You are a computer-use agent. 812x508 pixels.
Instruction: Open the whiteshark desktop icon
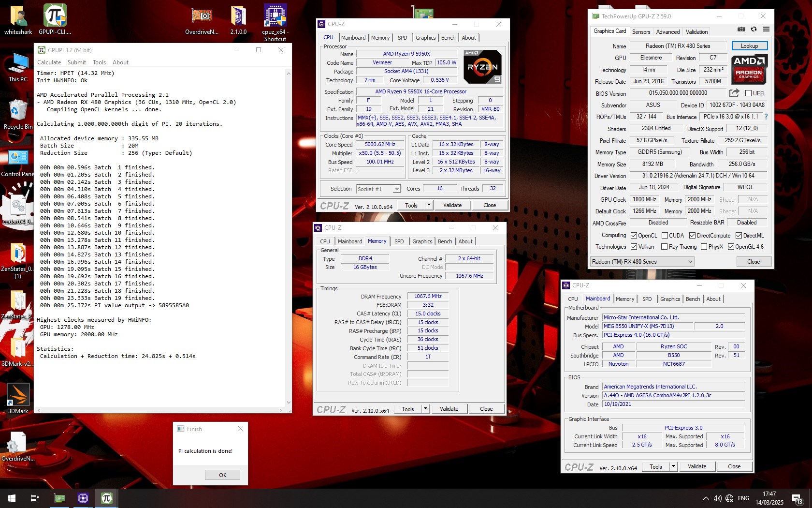[18, 19]
